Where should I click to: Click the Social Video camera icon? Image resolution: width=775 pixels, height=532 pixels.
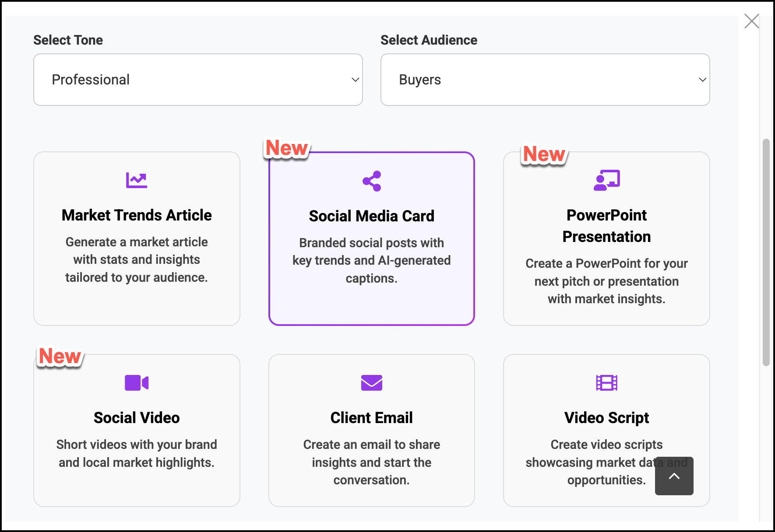click(137, 383)
